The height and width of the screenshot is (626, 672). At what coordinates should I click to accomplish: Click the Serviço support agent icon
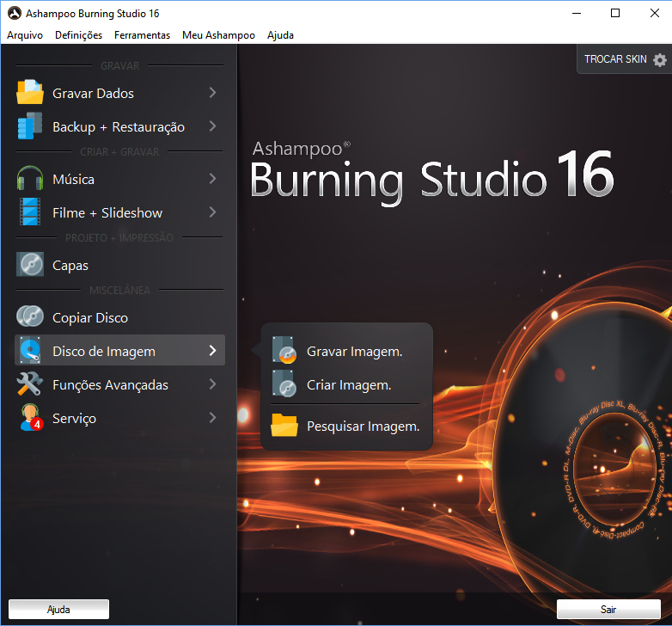31,417
